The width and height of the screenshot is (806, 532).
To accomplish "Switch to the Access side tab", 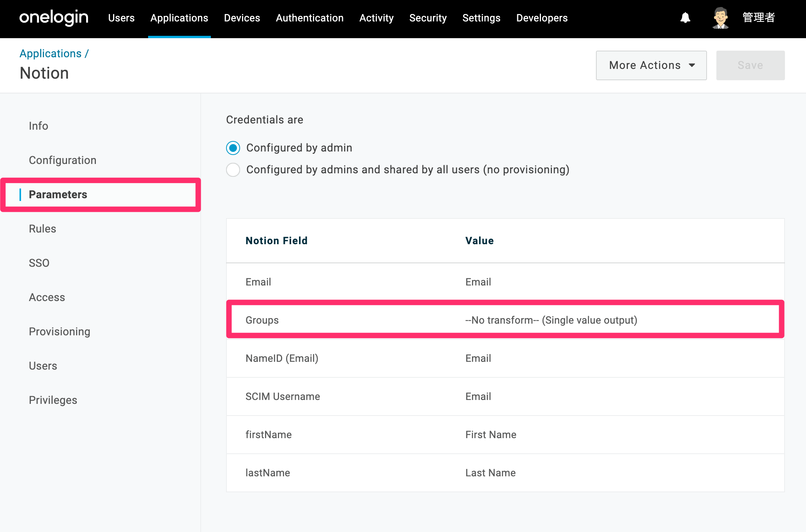I will click(47, 297).
